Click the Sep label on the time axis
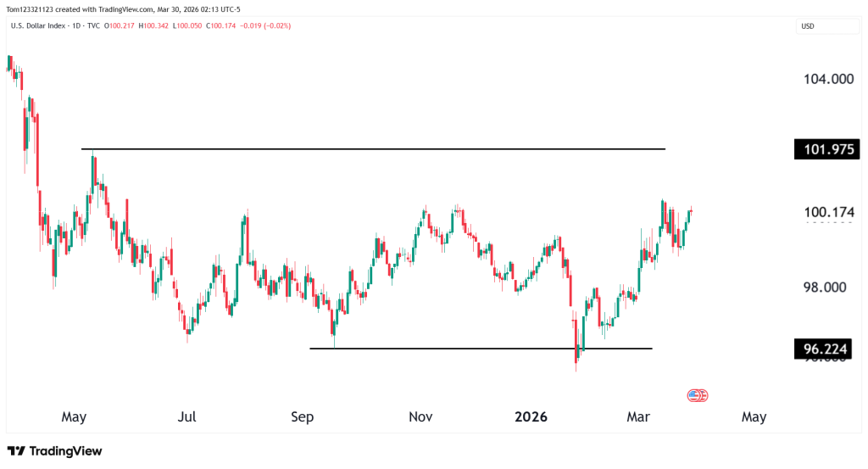This screenshot has height=469, width=868. coord(303,417)
